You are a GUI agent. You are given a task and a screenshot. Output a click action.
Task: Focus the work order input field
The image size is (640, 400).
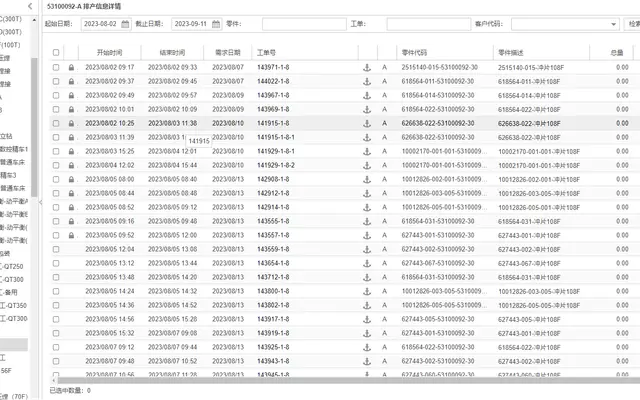(x=428, y=24)
